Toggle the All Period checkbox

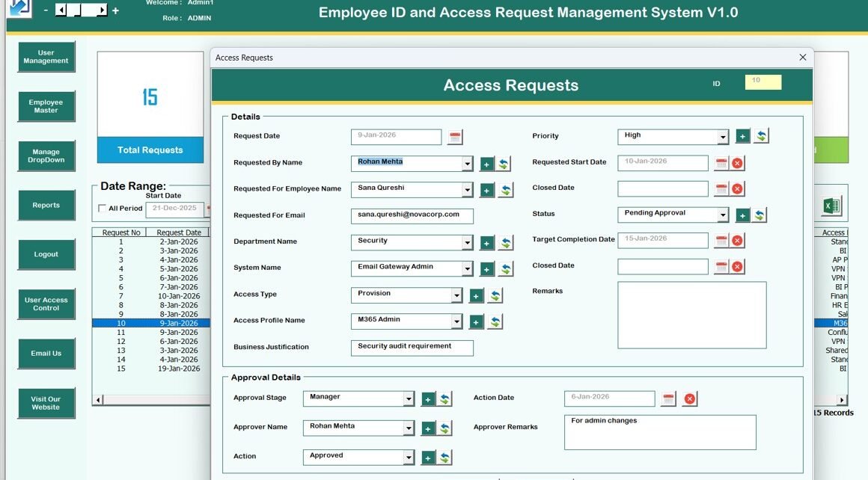click(x=103, y=209)
